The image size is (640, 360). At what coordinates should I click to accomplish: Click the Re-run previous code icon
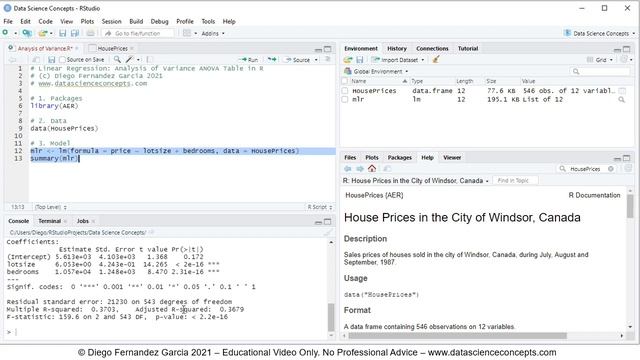272,60
